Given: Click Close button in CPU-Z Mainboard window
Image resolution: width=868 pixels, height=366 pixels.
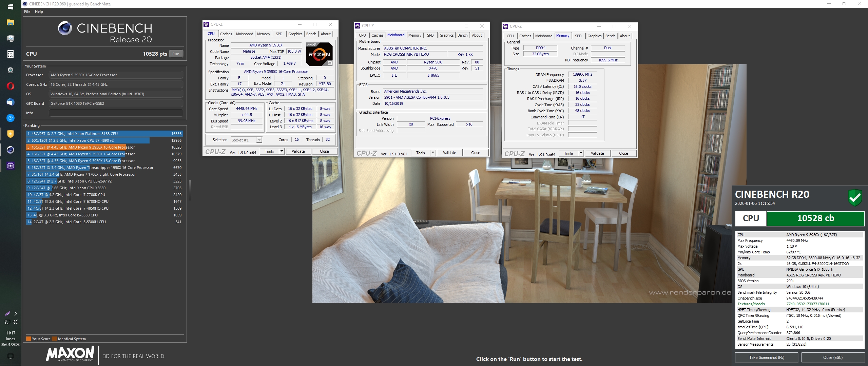Looking at the screenshot, I should pyautogui.click(x=476, y=153).
